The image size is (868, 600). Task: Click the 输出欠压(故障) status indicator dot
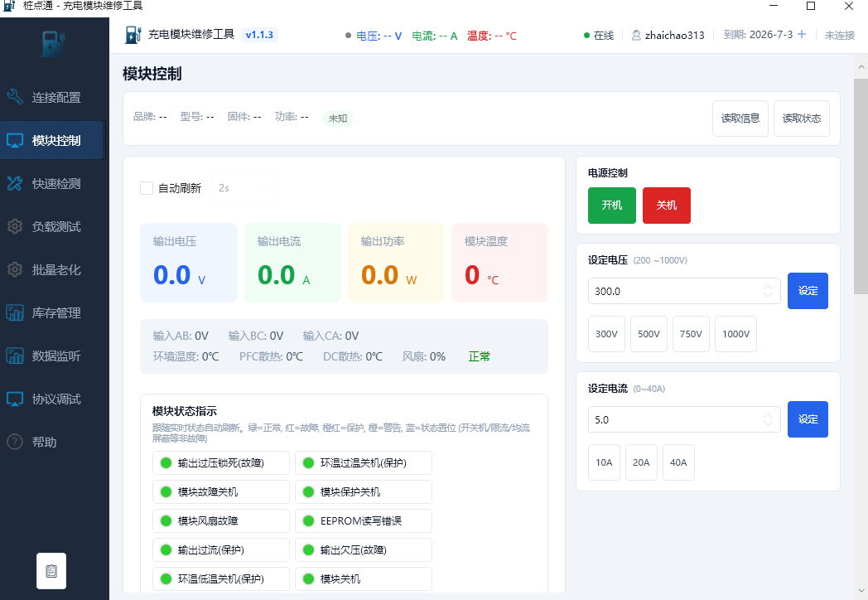[308, 549]
